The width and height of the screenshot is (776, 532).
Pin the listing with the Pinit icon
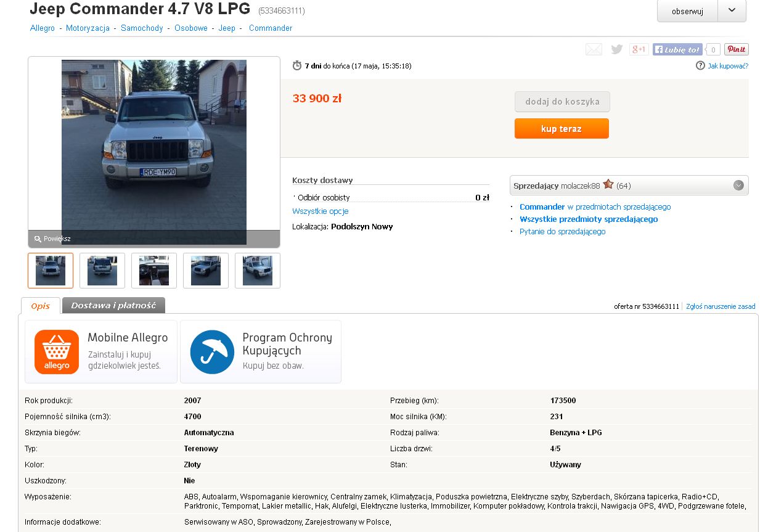click(736, 49)
